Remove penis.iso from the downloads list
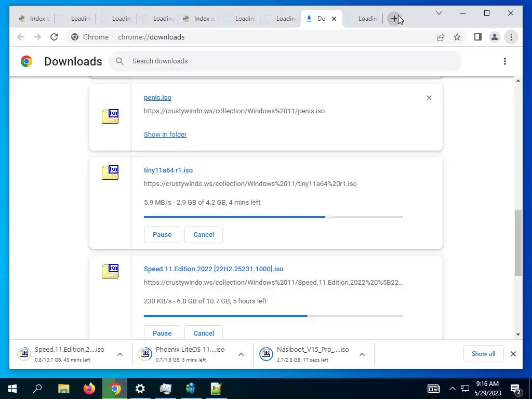Image resolution: width=532 pixels, height=399 pixels. coord(429,98)
